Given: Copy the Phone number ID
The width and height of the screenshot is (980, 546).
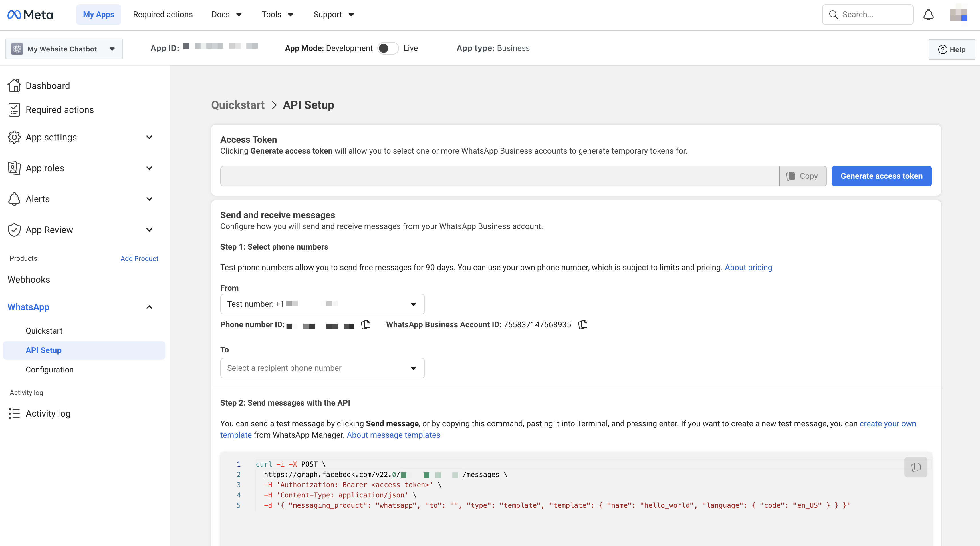Looking at the screenshot, I should click(366, 325).
